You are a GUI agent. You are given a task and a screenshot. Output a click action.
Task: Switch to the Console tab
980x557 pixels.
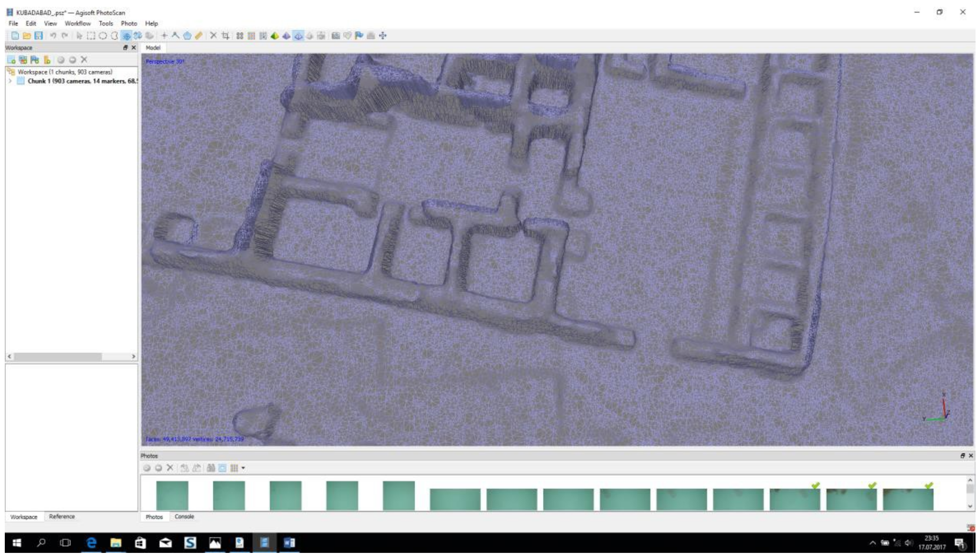(x=184, y=516)
